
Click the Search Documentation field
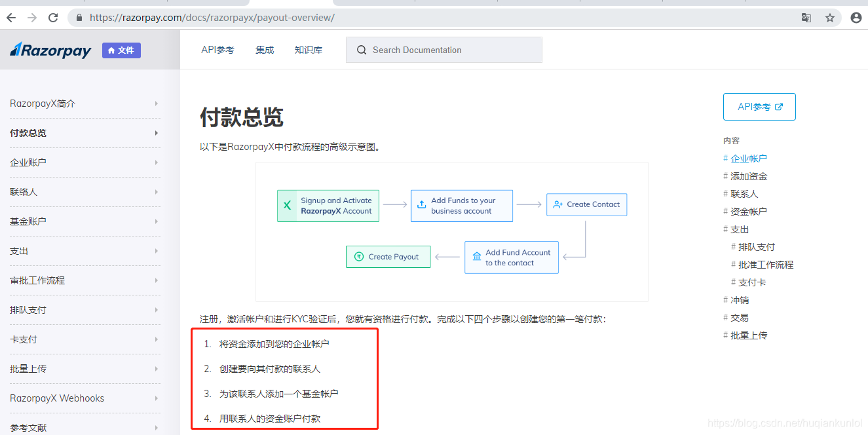444,50
